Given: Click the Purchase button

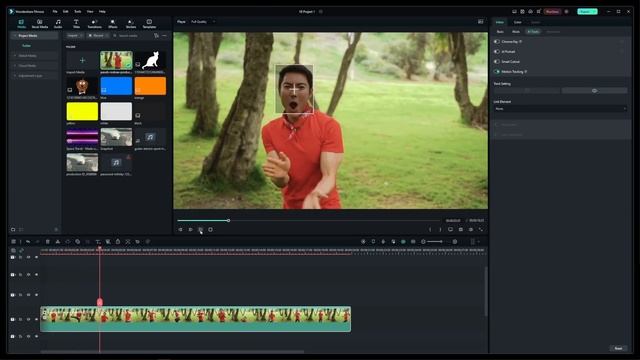Looking at the screenshot, I should (552, 11).
